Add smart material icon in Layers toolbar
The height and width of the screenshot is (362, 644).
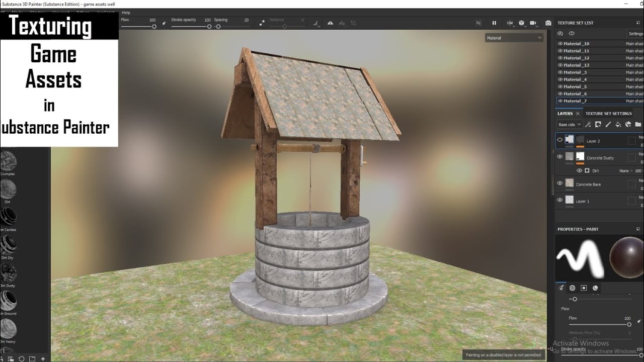coord(628,124)
